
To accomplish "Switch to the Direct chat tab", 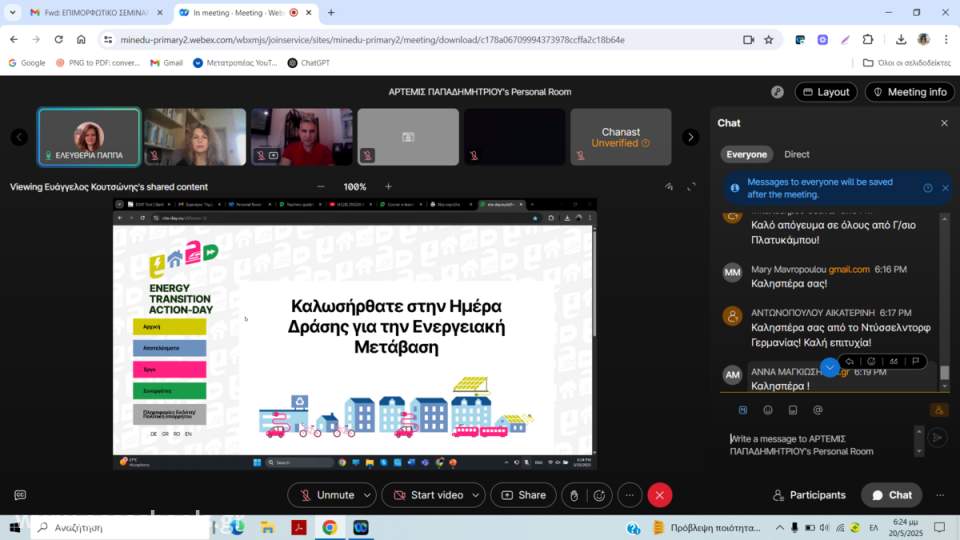I will click(x=797, y=154).
